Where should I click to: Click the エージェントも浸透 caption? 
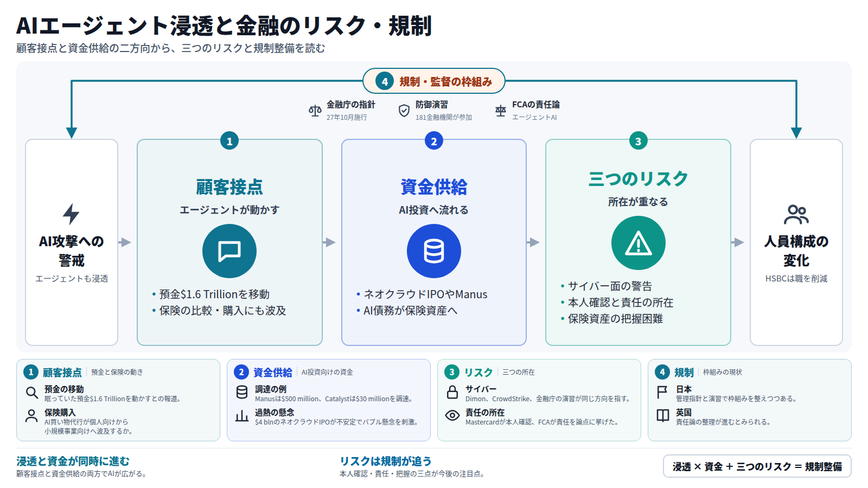pos(72,279)
